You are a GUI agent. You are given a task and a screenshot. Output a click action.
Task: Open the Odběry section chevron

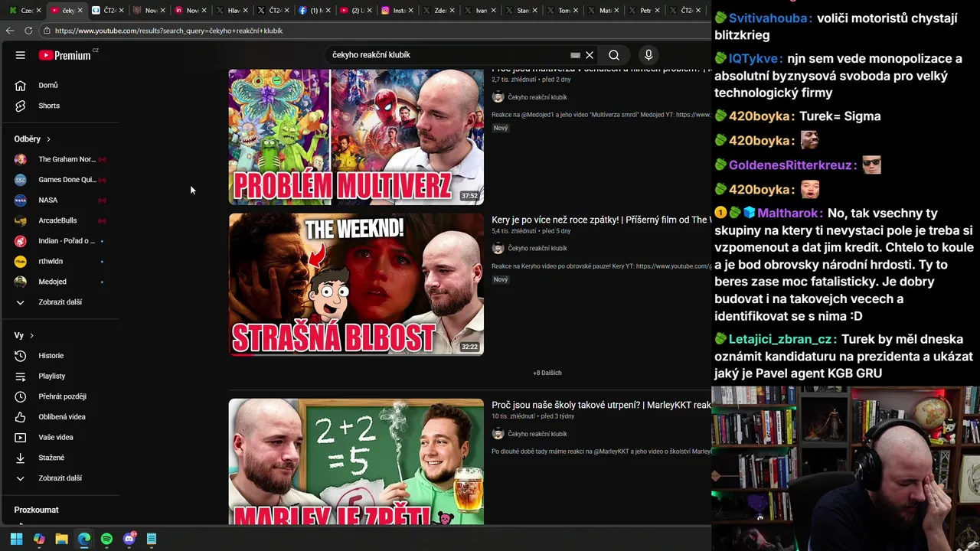coord(48,139)
